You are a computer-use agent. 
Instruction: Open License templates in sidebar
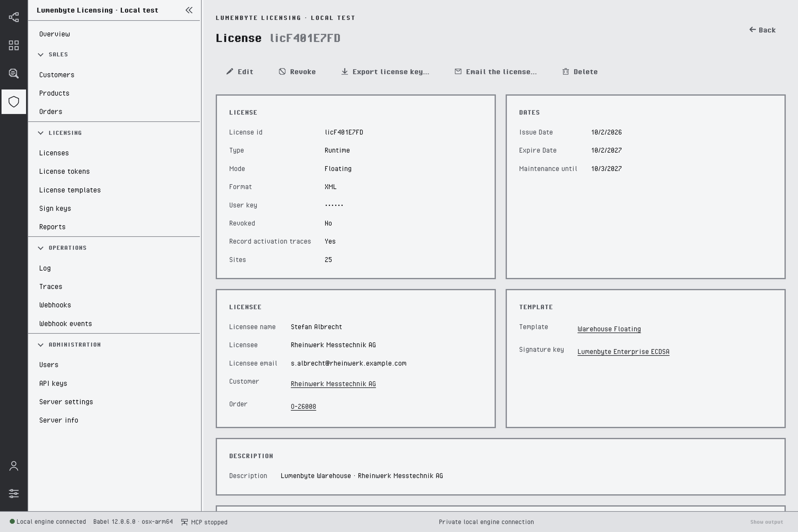tap(70, 190)
